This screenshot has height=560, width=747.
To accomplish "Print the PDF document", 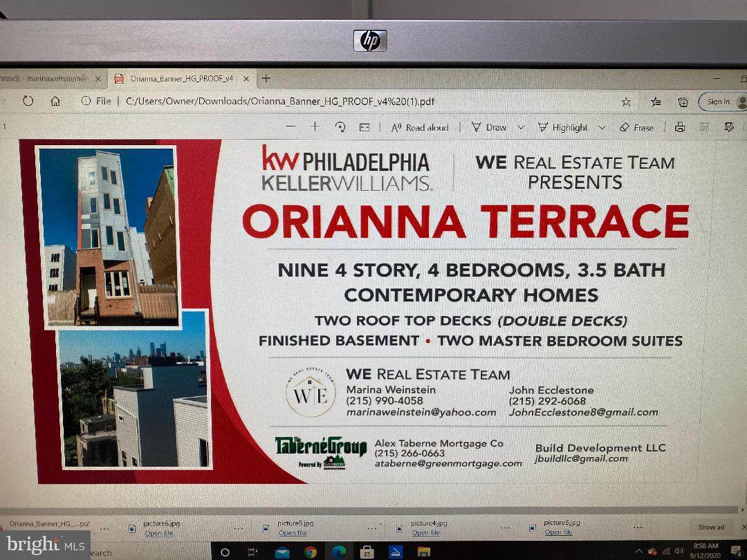I will coord(680,127).
